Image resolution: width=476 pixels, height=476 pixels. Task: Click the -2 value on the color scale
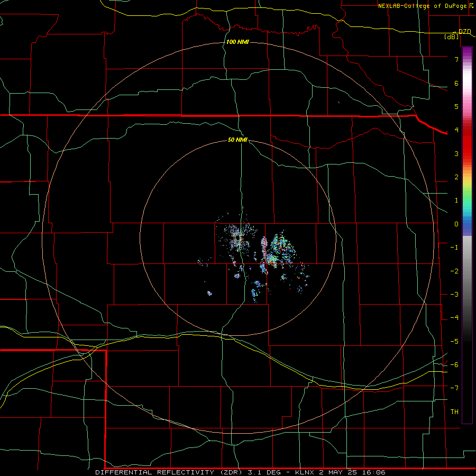tap(454, 271)
